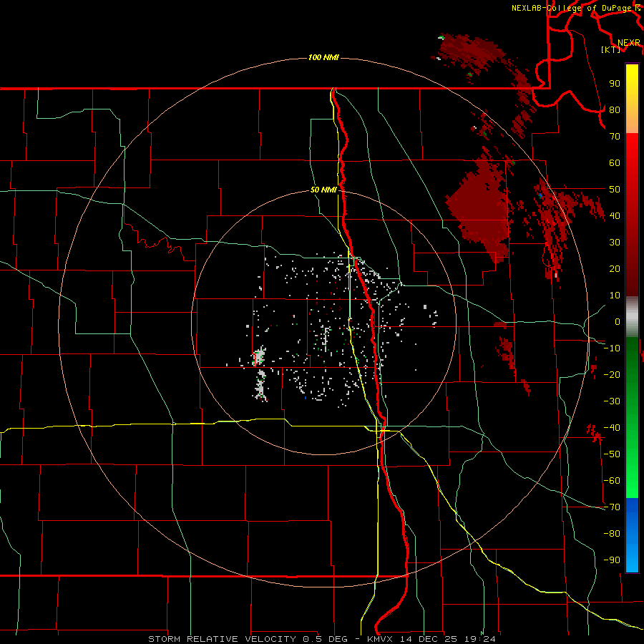This screenshot has height=644, width=644.
Task: Click the NEXR label above the scale
Action: click(x=629, y=43)
